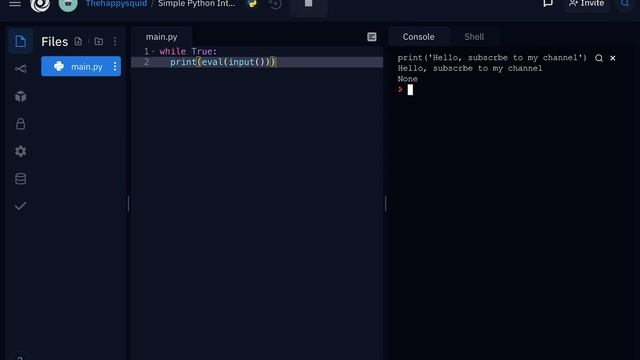Switch to the Shell tab

click(474, 37)
